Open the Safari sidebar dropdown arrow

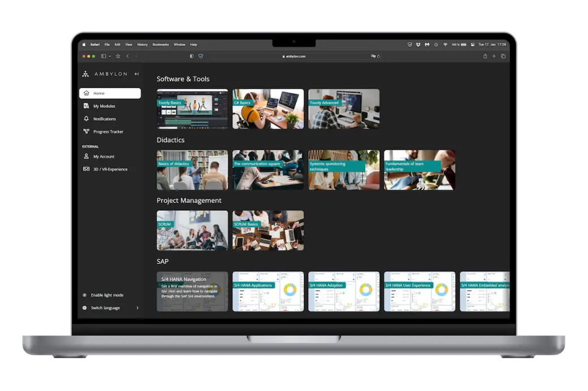click(x=110, y=56)
